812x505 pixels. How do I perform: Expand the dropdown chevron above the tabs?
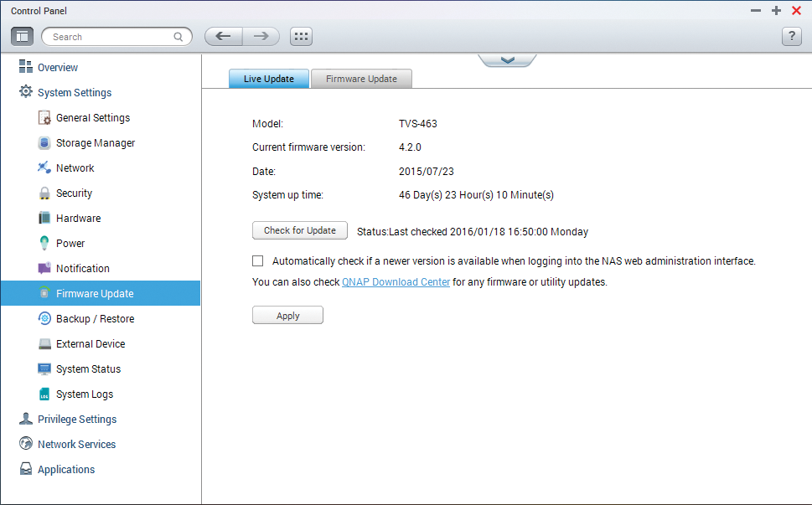506,59
